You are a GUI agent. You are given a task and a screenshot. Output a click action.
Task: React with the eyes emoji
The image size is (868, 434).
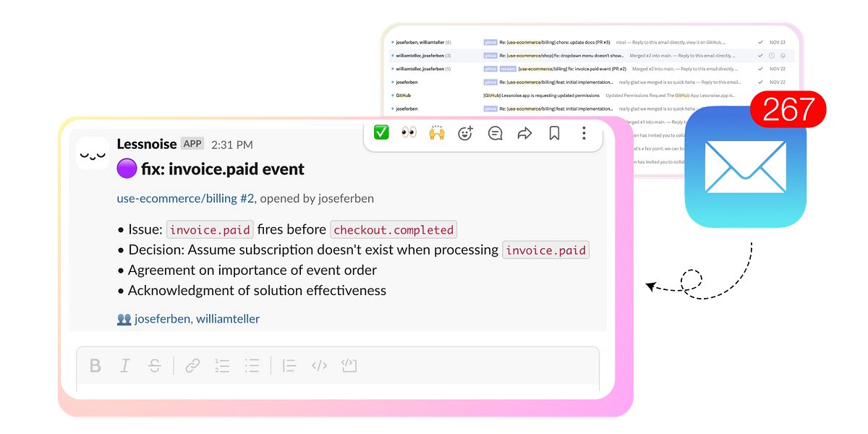[x=409, y=132]
